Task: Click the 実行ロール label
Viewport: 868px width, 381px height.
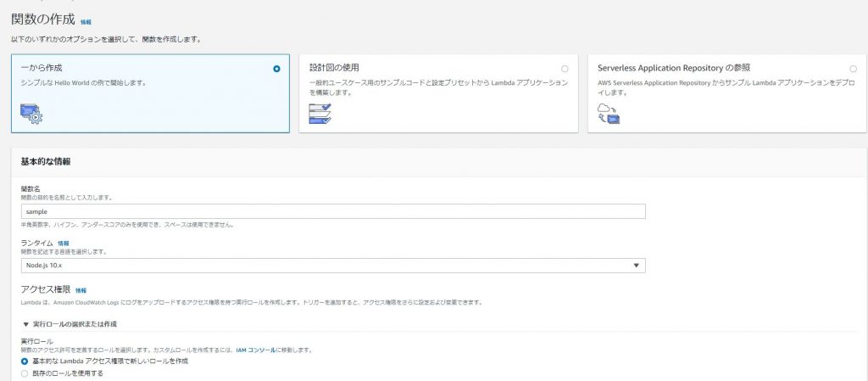Action: click(36, 342)
